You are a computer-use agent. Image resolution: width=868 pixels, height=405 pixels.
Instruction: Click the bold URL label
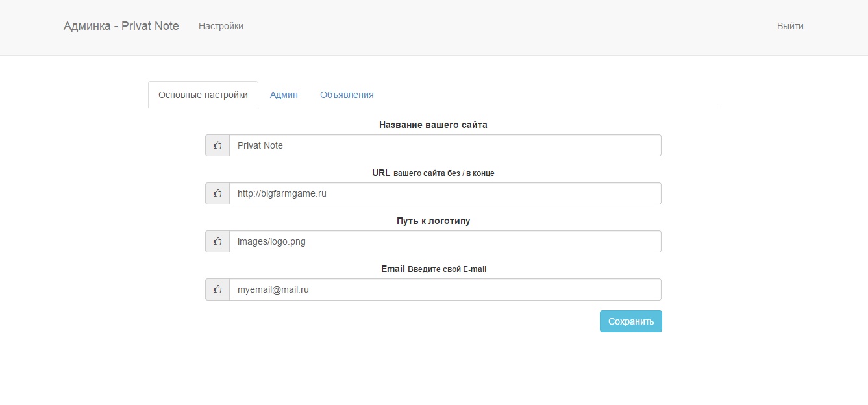(x=381, y=173)
